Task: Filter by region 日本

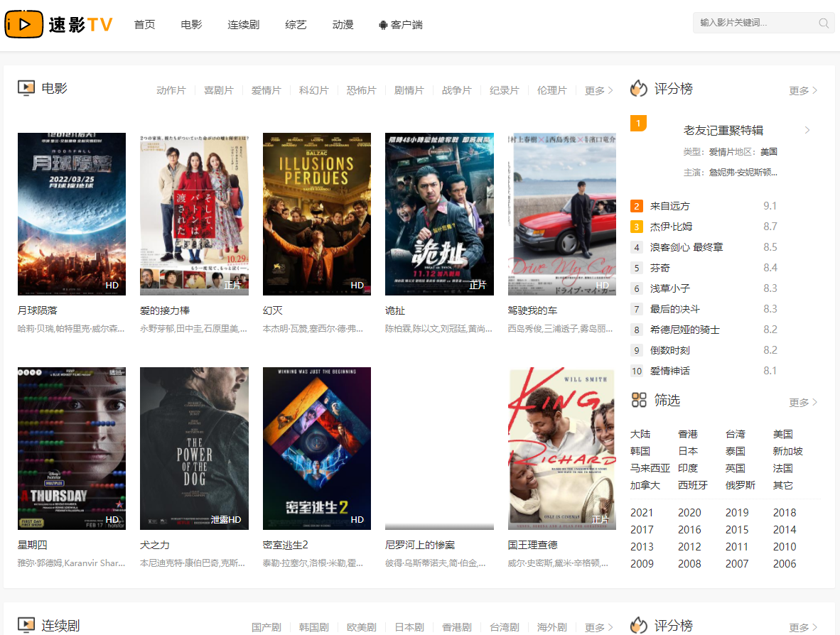Action: 688,451
